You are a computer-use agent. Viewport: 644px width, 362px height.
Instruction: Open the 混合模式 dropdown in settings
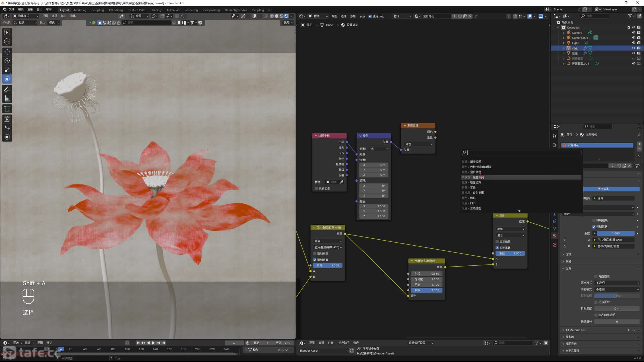point(617,283)
